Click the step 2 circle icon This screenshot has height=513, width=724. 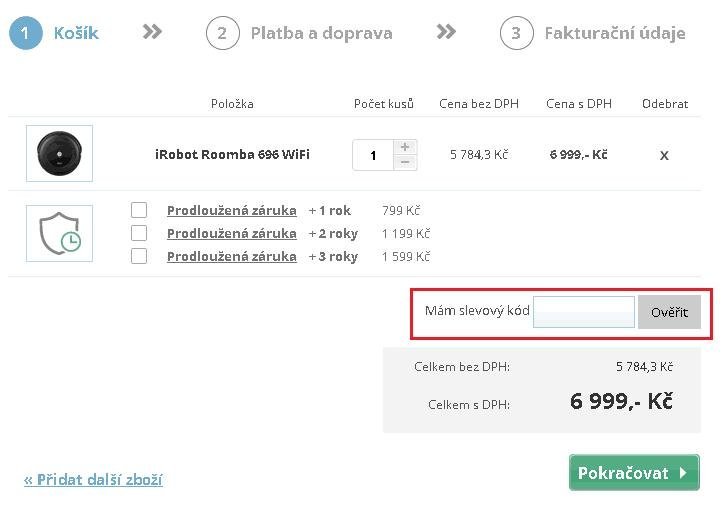[x=223, y=33]
